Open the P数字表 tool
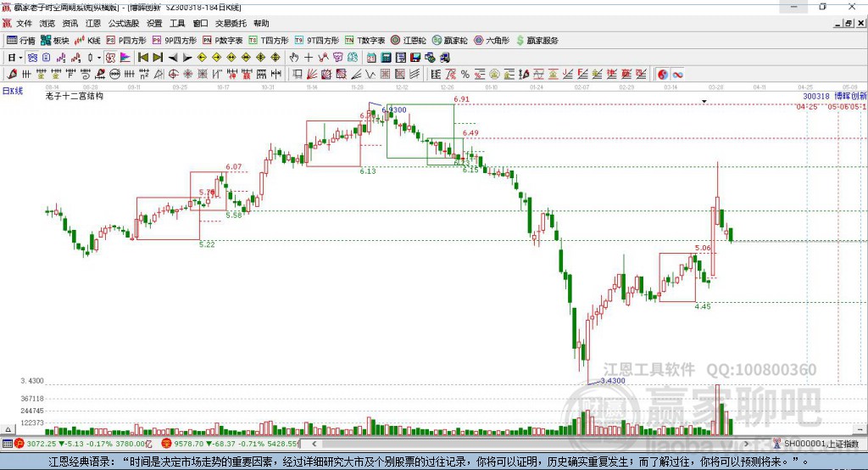The image size is (868, 470). [222, 41]
